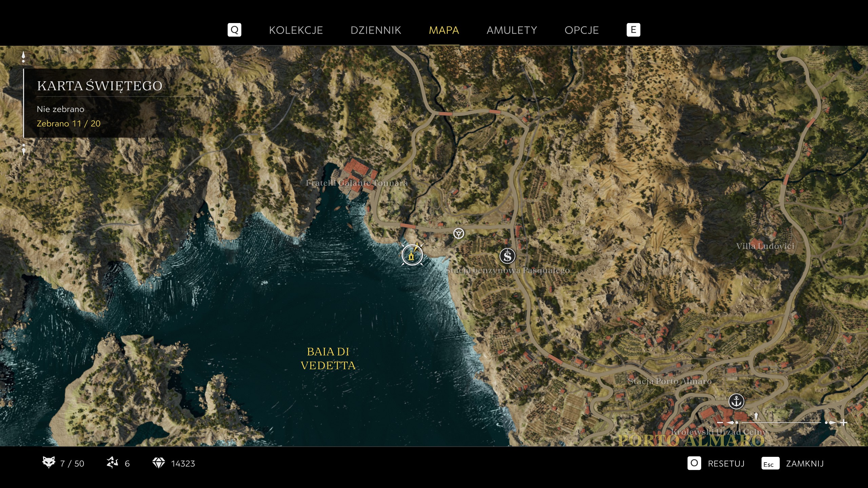
Task: Click the 7 / 50 collectible count
Action: [x=72, y=464]
